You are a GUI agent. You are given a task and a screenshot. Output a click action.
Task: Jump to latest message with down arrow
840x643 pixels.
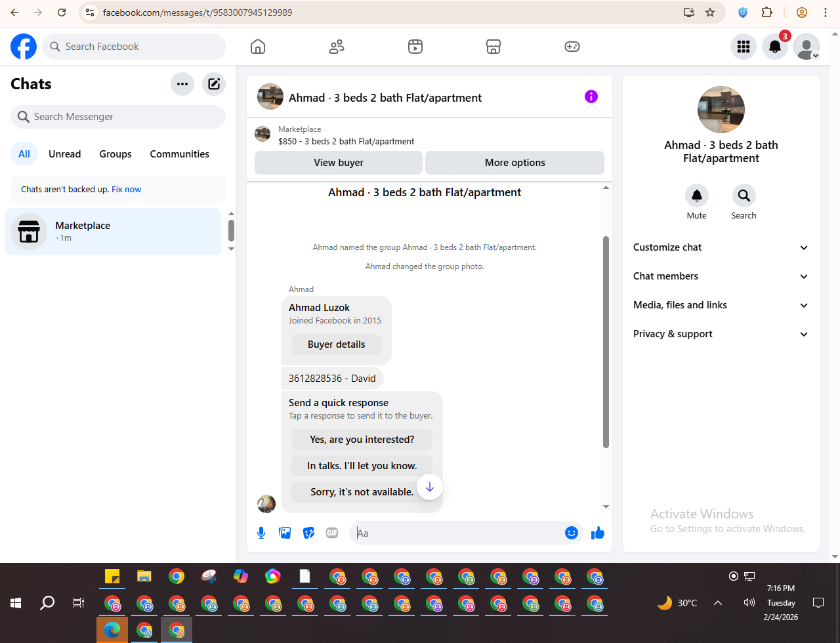(x=430, y=487)
